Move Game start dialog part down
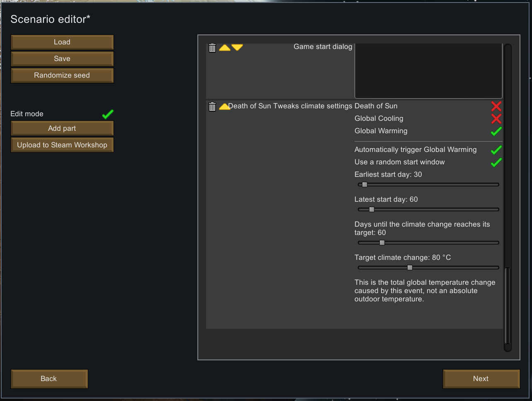The image size is (532, 401). [x=237, y=48]
